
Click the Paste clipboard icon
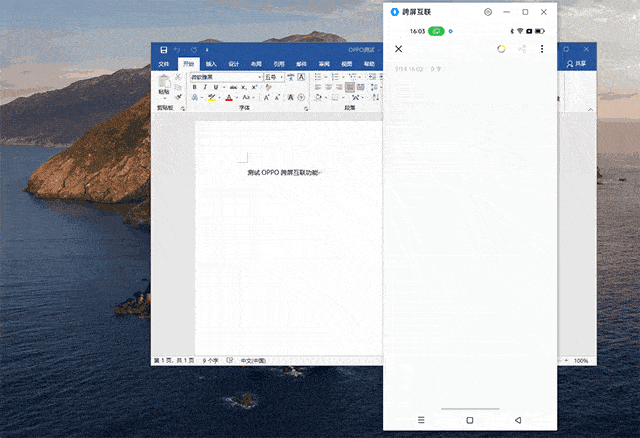coord(164,82)
